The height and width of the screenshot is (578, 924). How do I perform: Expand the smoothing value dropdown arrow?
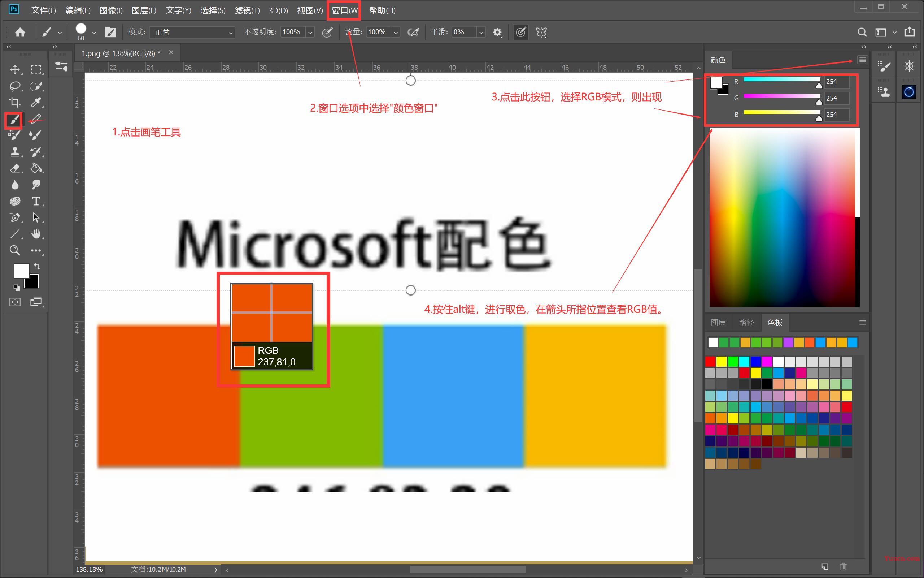(x=481, y=33)
